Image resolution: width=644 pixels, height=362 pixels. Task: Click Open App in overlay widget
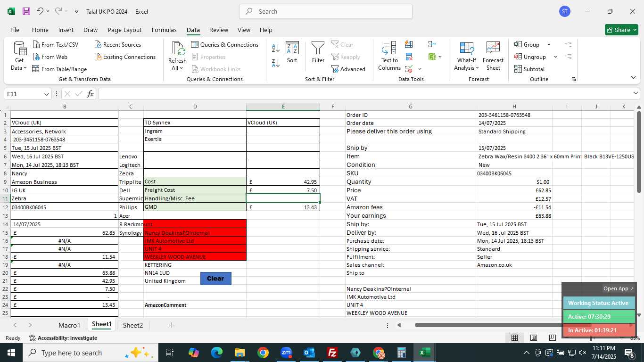pos(619,288)
